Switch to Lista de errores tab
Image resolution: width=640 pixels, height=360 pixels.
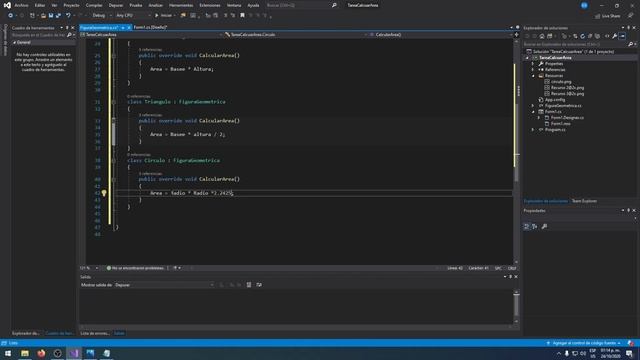coord(95,333)
